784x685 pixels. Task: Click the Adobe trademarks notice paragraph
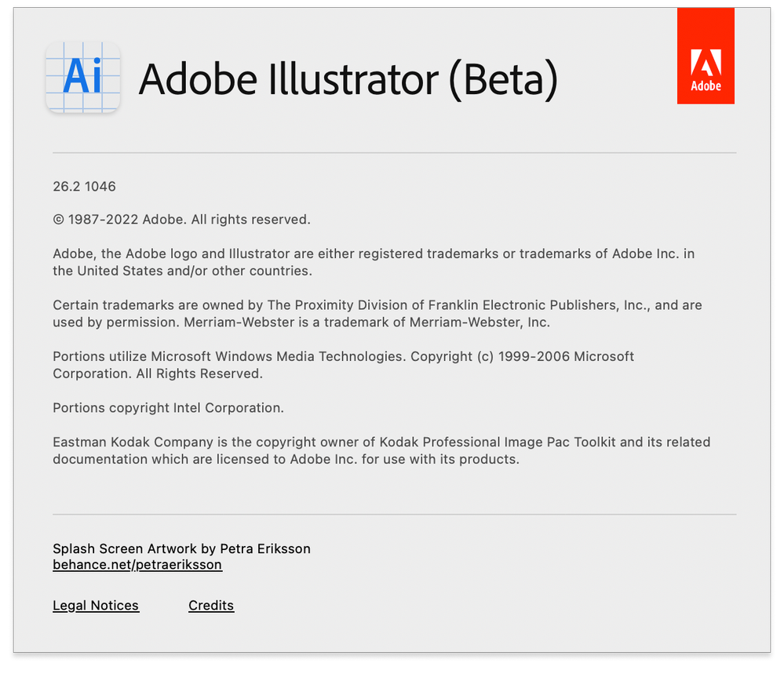(x=374, y=262)
